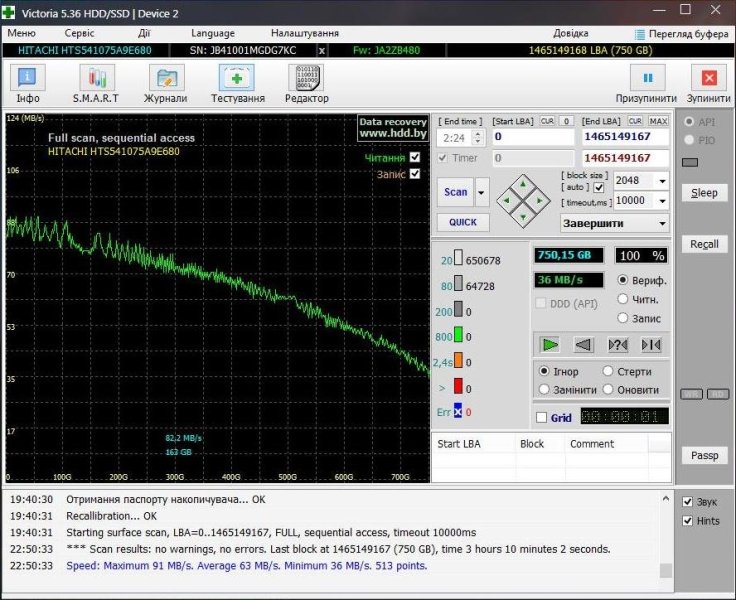
Task: Expand the timeout 10000 dropdown
Action: tap(661, 201)
